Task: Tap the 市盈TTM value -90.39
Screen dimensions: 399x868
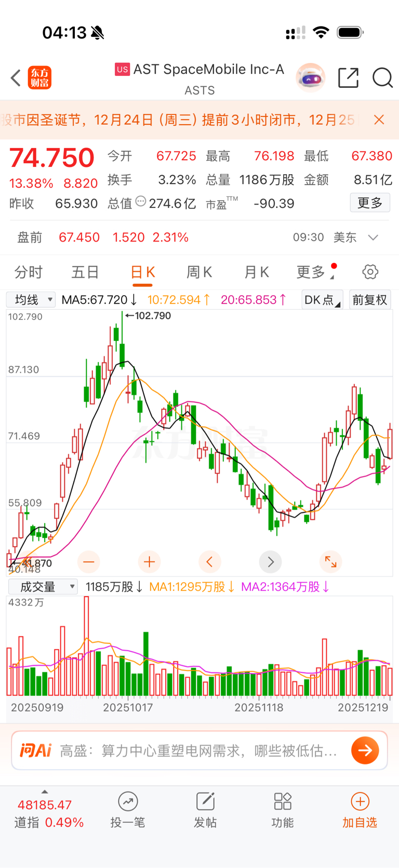Action: coord(274,203)
